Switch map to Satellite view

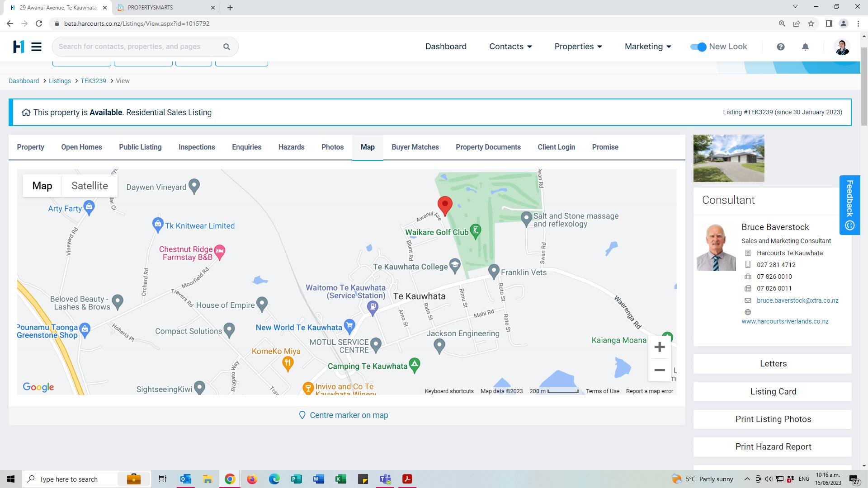[x=90, y=186]
